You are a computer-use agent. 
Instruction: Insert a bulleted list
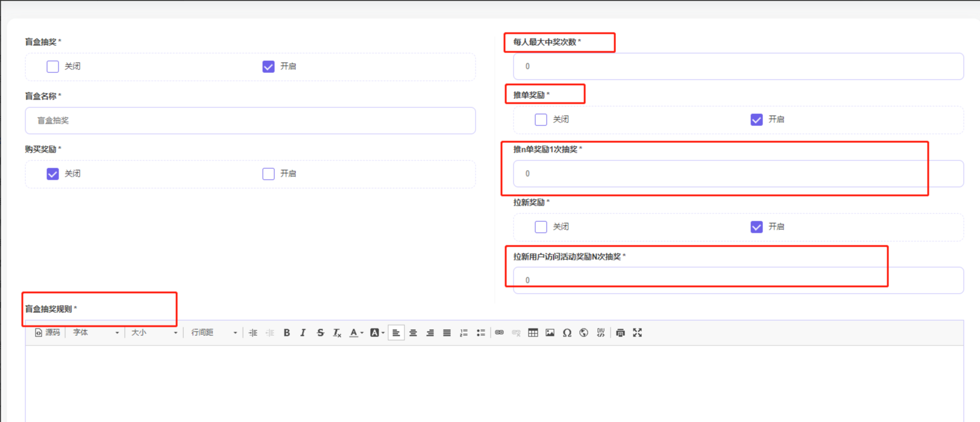(480, 333)
